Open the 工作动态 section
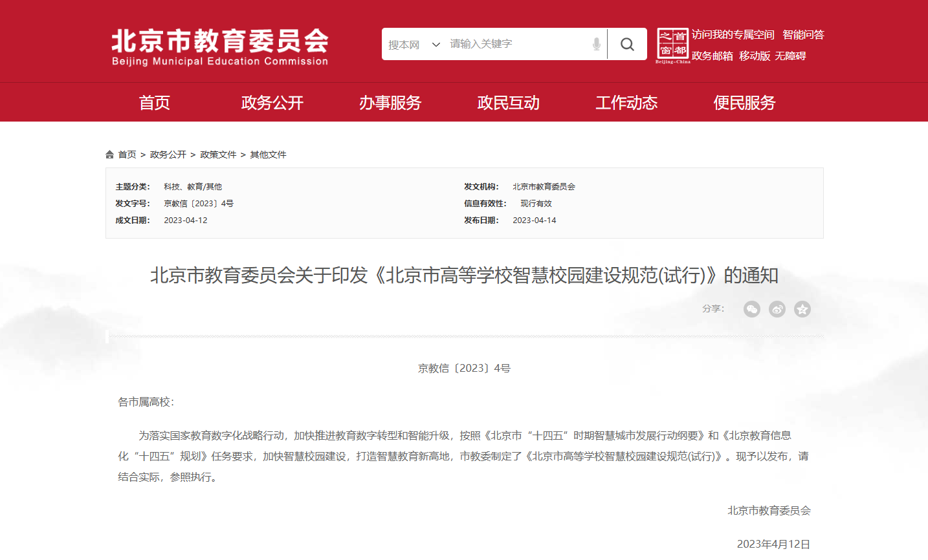The height and width of the screenshot is (560, 928). click(626, 102)
